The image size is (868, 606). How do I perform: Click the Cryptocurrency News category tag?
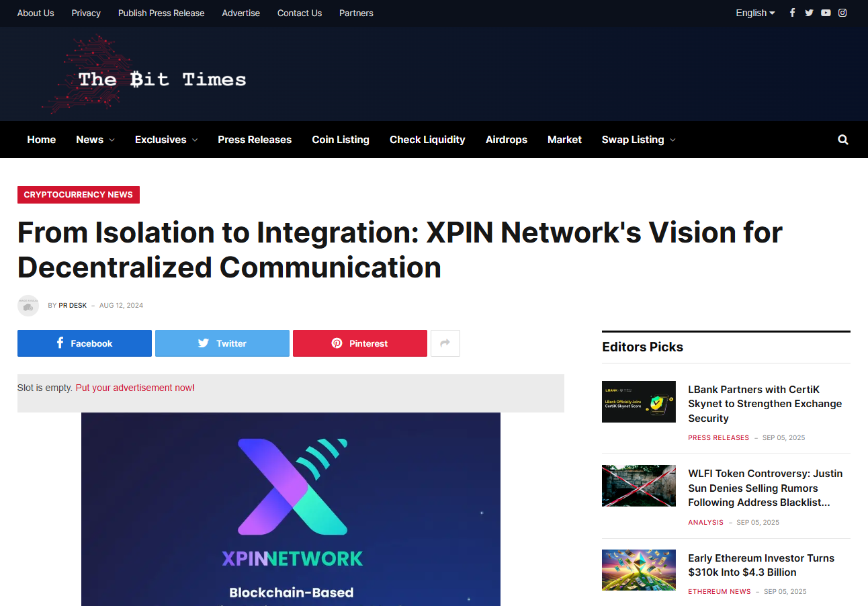pos(79,195)
